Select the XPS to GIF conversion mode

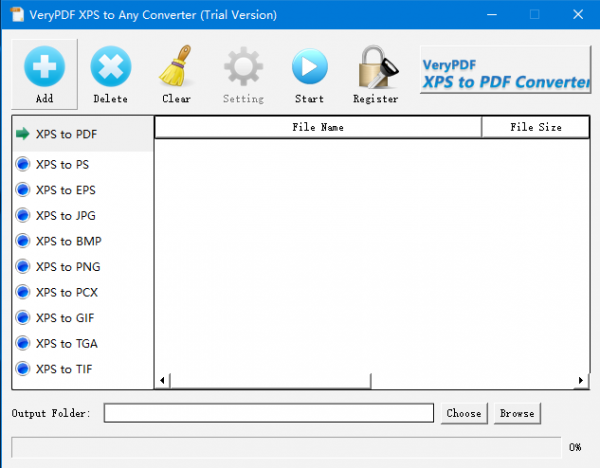(83, 318)
